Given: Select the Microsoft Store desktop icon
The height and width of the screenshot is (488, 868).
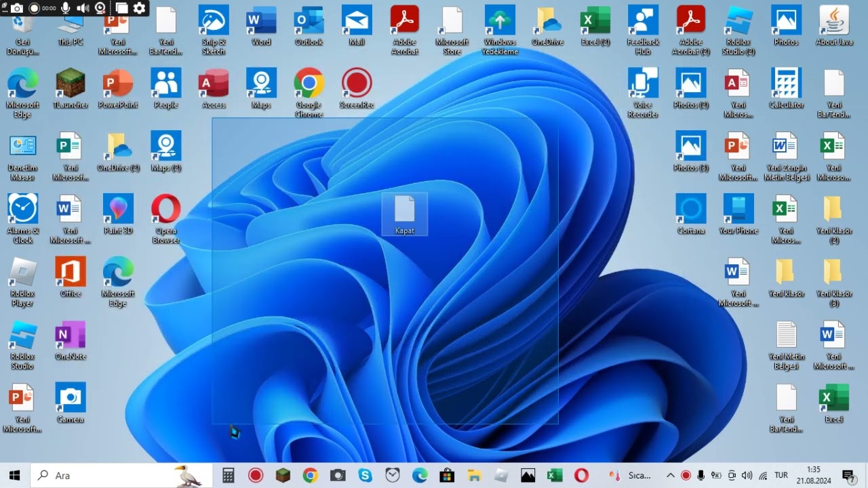Looking at the screenshot, I should [452, 30].
